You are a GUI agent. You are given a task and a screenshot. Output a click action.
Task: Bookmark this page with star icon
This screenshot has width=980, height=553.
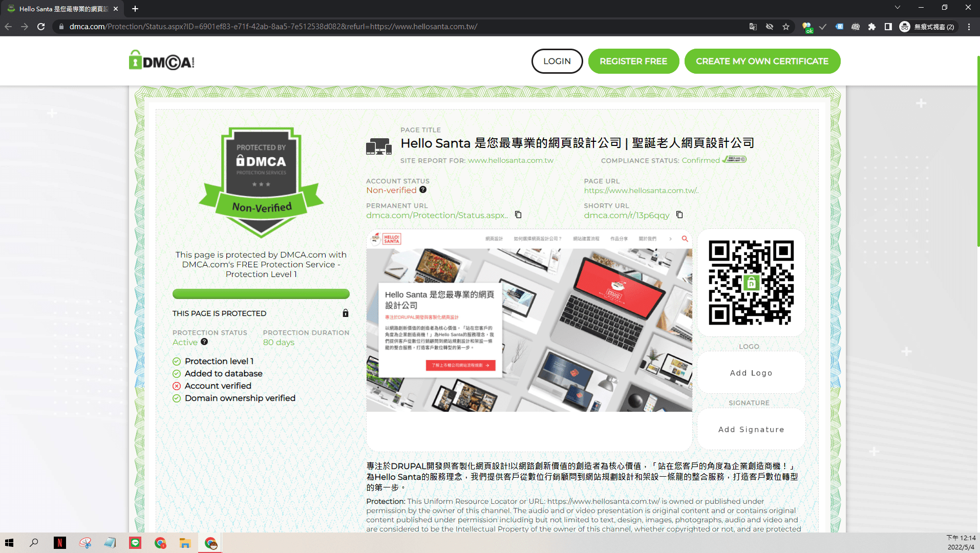pos(786,27)
